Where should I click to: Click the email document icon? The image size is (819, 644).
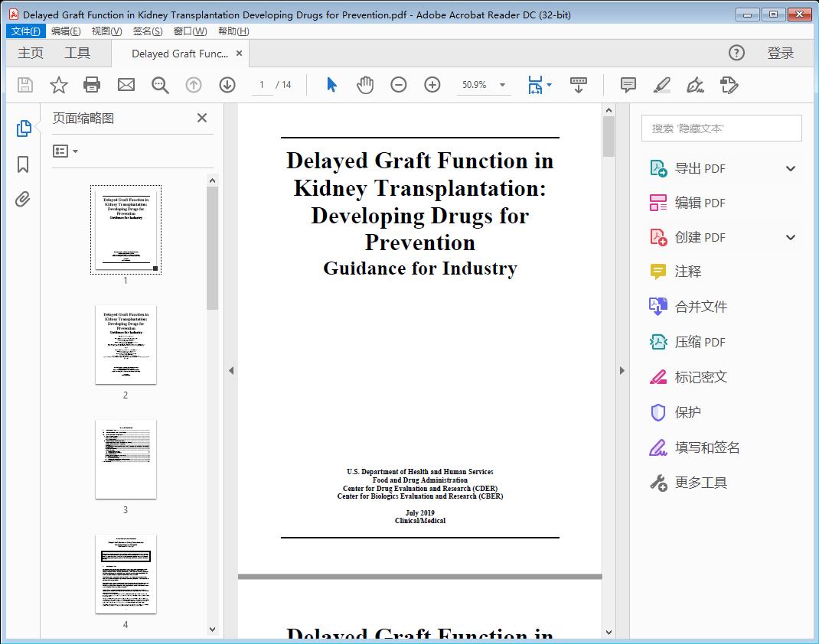coord(126,85)
